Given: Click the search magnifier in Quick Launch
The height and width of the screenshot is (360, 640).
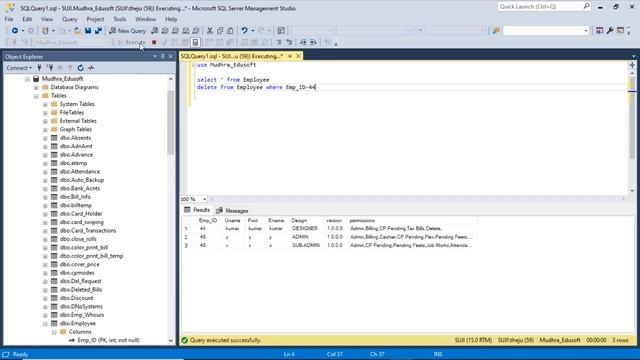Looking at the screenshot, I should tap(586, 6).
